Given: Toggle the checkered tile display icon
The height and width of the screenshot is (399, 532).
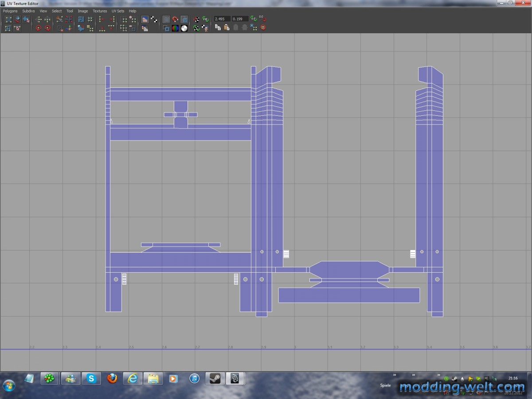Looking at the screenshot, I should pyautogui.click(x=154, y=20).
